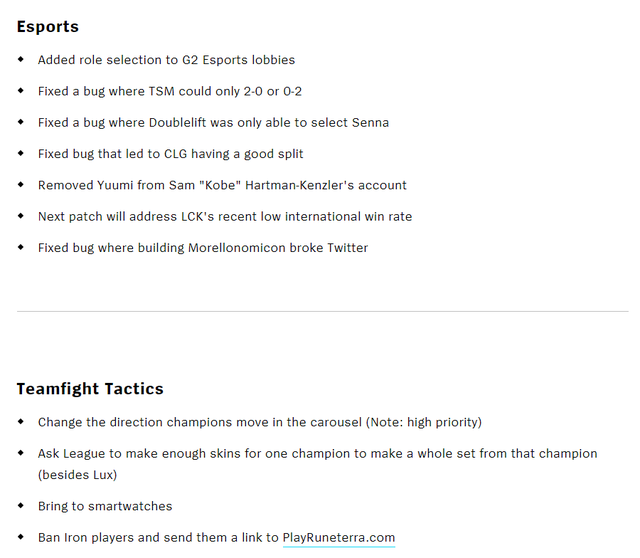Click the bullet marker beside G2 Esports line

click(x=21, y=60)
